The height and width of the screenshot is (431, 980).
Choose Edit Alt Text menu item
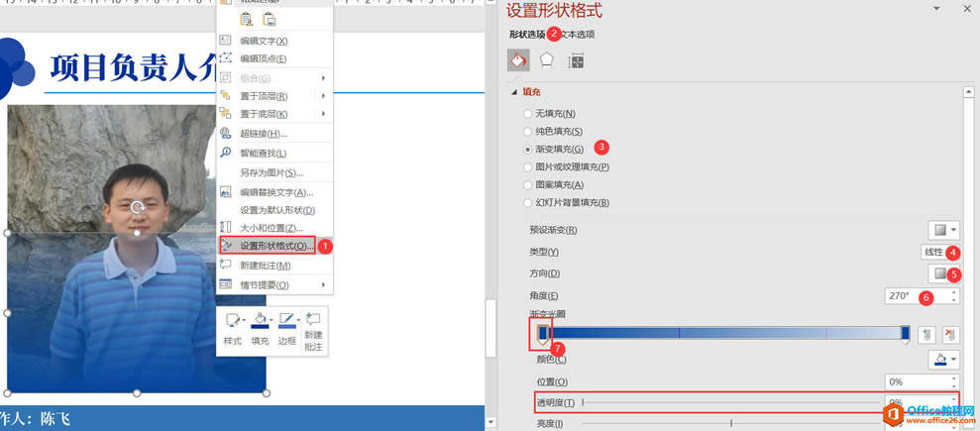tap(274, 192)
